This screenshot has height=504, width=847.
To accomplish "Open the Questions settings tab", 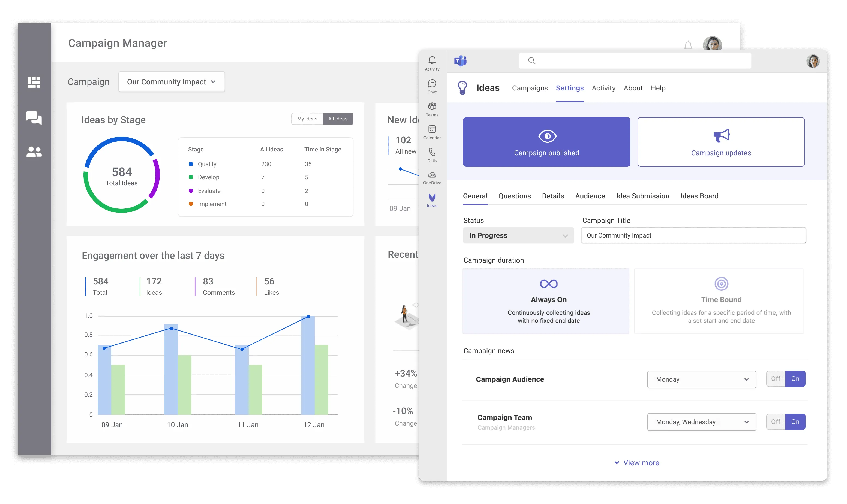I will click(514, 196).
